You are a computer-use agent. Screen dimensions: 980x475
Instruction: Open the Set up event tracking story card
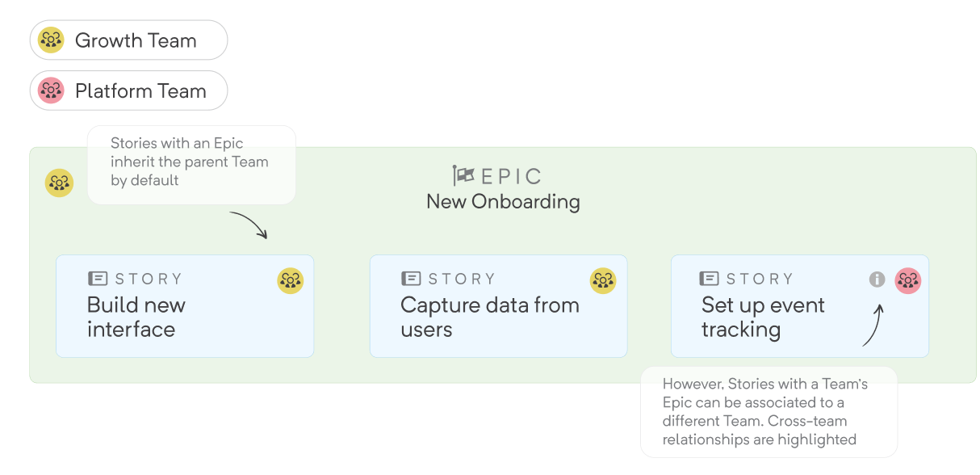click(x=800, y=306)
